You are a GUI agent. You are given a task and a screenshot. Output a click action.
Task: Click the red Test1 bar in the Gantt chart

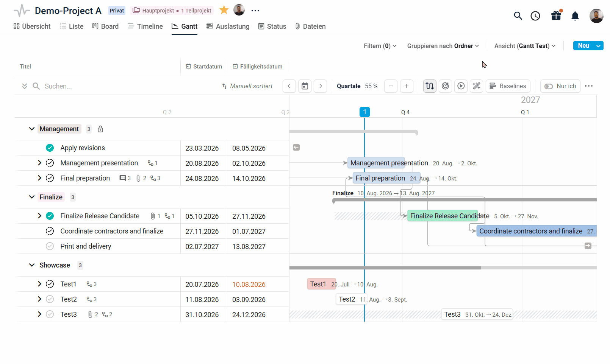[x=321, y=284]
